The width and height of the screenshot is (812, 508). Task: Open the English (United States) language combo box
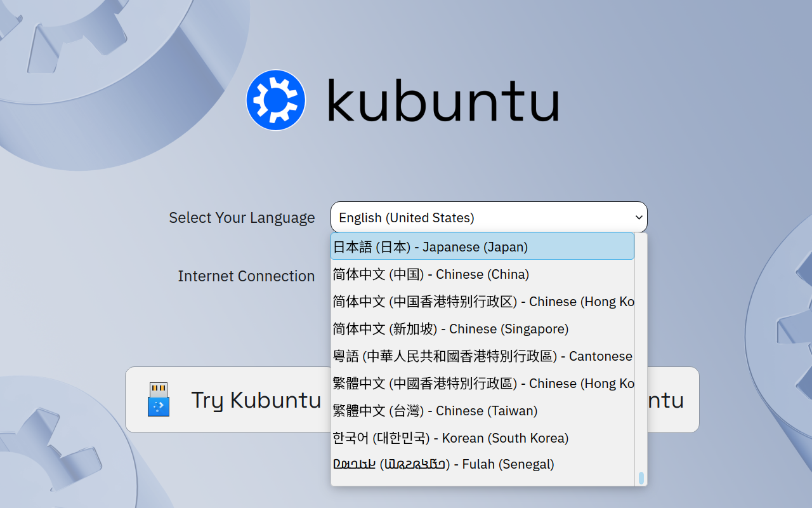point(488,217)
